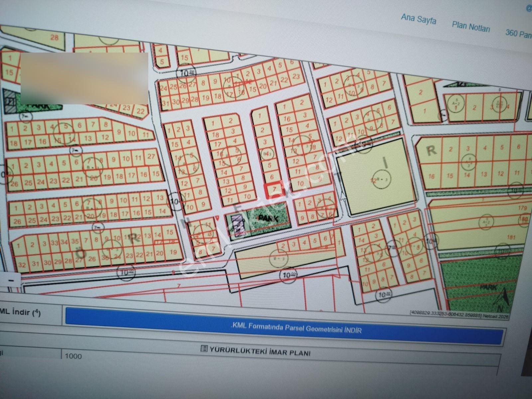Click parcel 181 on the map
The width and height of the screenshot is (532, 399).
click(511, 237)
